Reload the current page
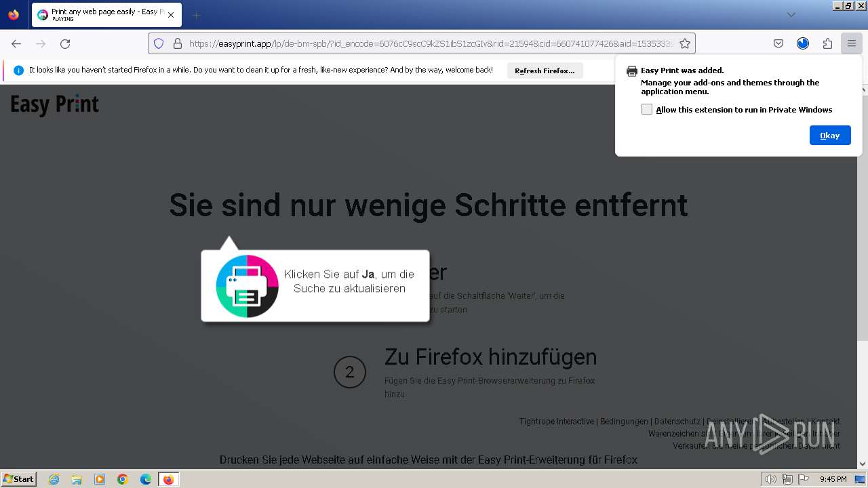 (65, 43)
